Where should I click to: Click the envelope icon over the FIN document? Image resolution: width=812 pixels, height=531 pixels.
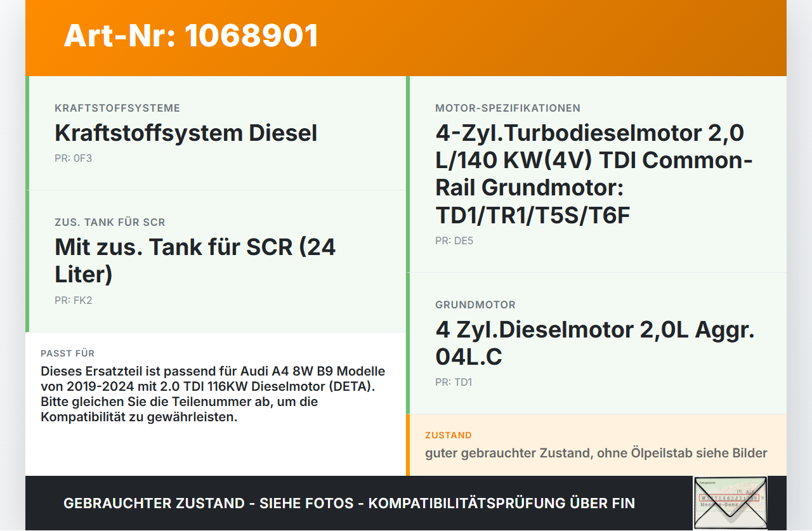(x=730, y=502)
